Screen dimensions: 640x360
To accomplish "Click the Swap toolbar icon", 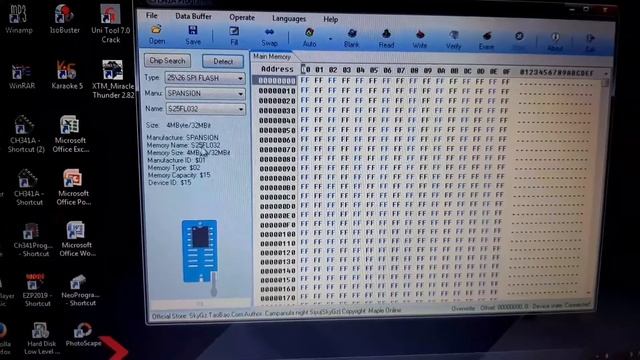I will 269,38.
